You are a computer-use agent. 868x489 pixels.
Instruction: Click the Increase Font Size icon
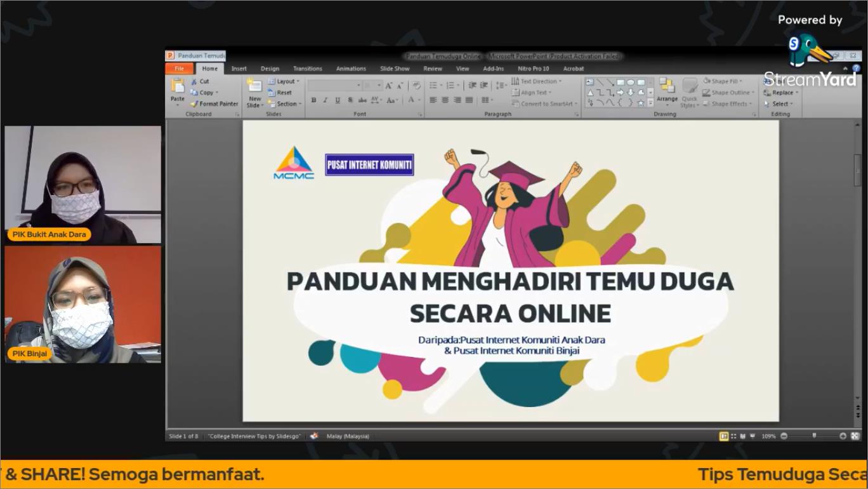pos(389,86)
